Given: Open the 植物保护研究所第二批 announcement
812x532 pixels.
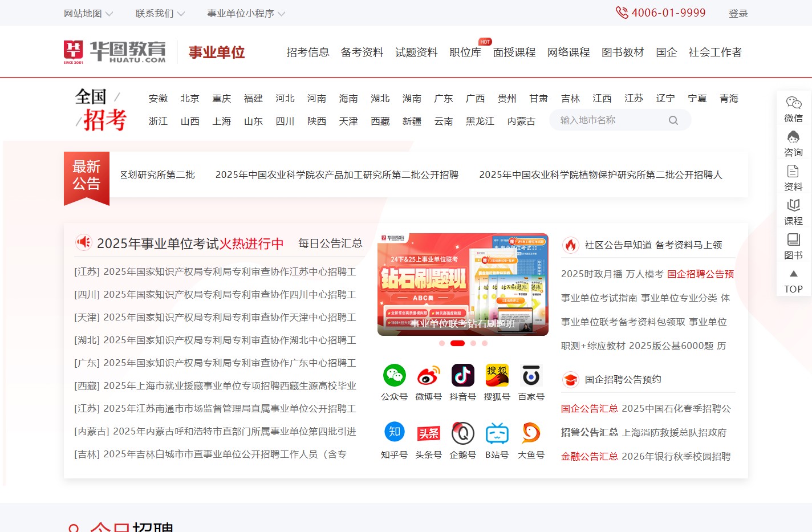Looking at the screenshot, I should coord(601,174).
